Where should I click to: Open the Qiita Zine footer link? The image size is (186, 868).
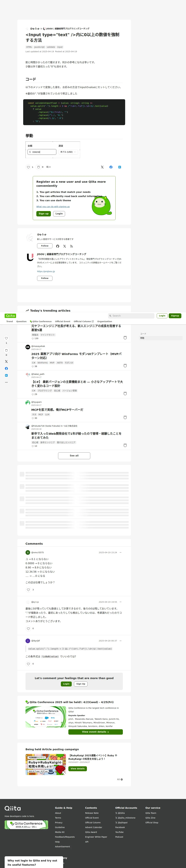[150, 818]
